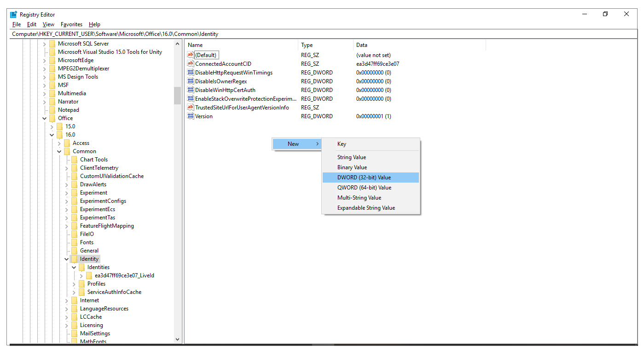Screen dimensions: 644x350
Task: Choose Expandable String Value from submenu
Action: 371,208
